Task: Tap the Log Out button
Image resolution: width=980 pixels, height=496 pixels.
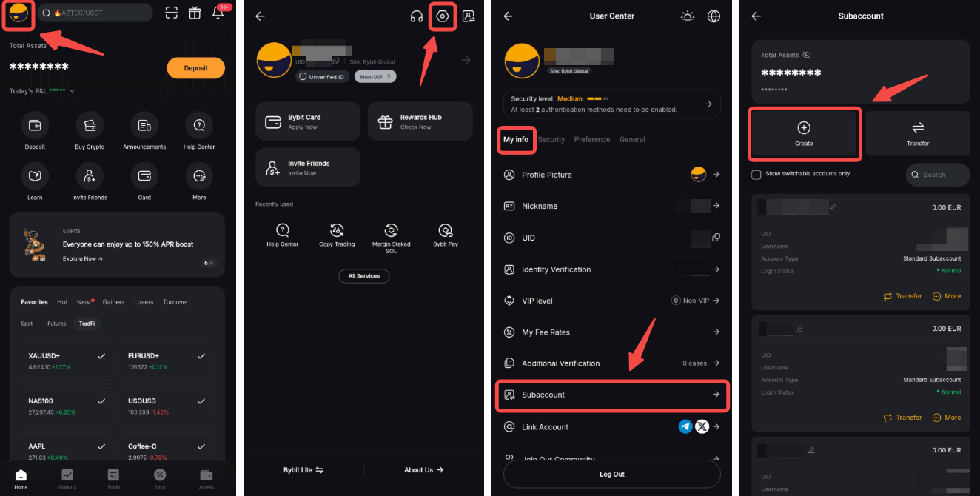Action: [611, 474]
